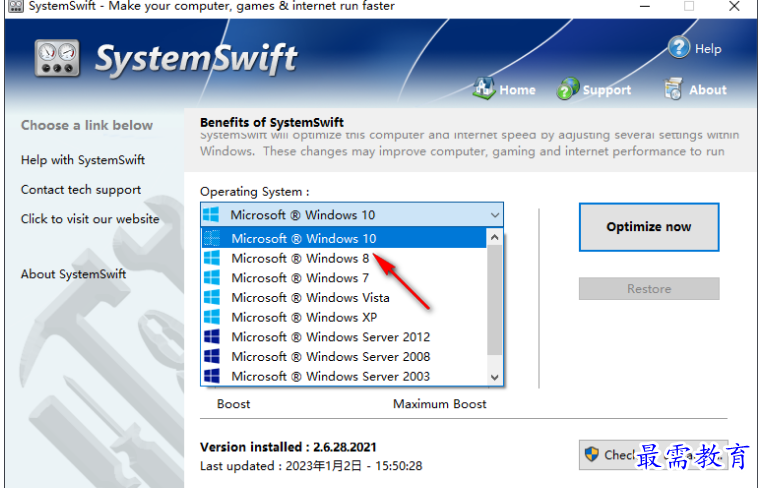Click the Benefits of SystemSwift heading

272,122
